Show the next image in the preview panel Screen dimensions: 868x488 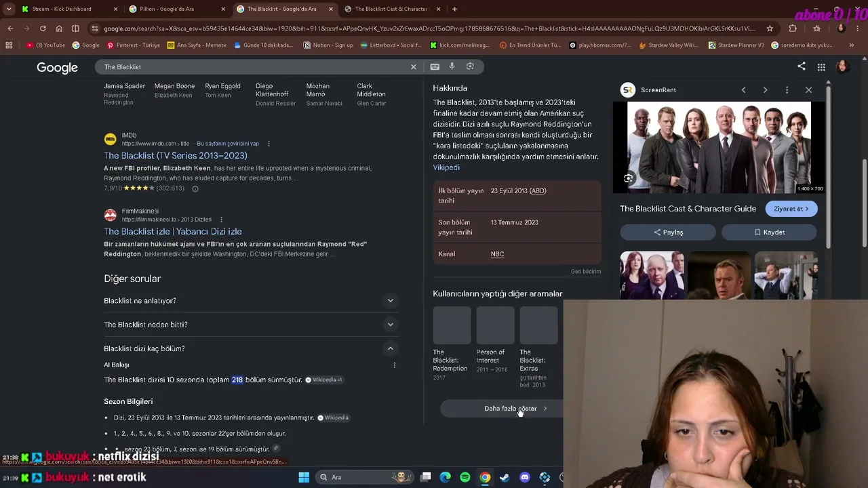(x=765, y=90)
